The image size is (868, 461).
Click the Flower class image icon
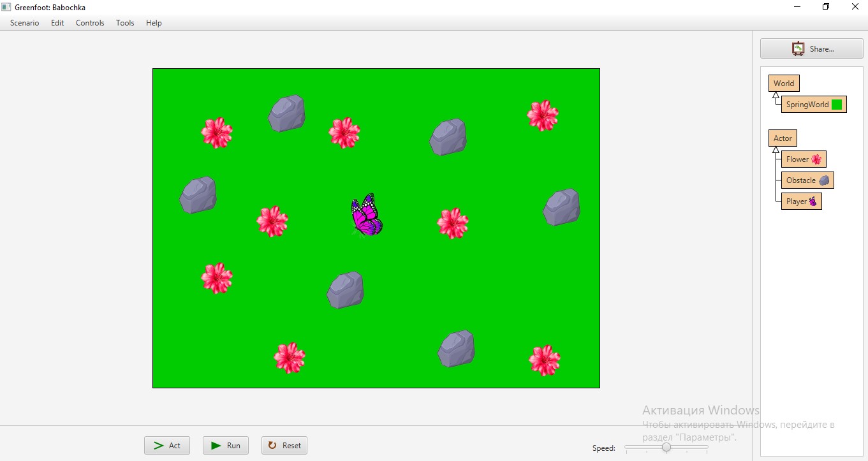tap(816, 159)
